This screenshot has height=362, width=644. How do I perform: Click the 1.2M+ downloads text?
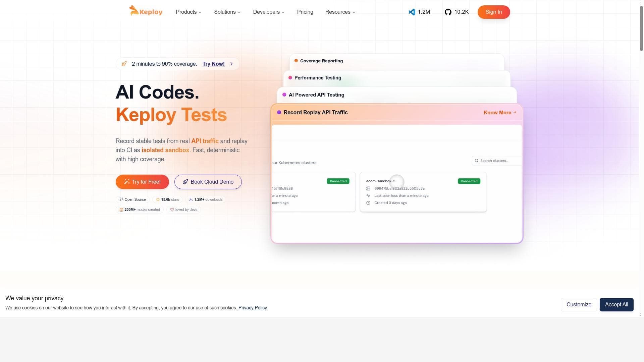coord(208,199)
